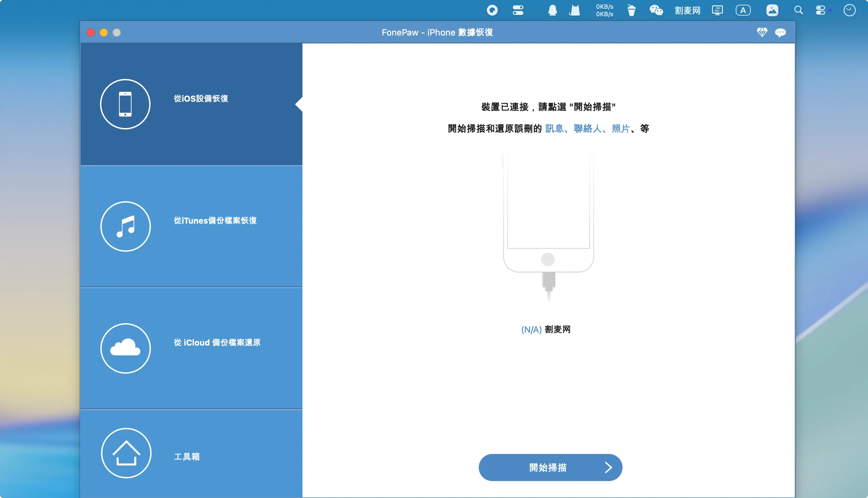Image resolution: width=868 pixels, height=498 pixels.
Task: Switch to 從 iCloud 備份檔案還原 tab
Action: [x=217, y=343]
